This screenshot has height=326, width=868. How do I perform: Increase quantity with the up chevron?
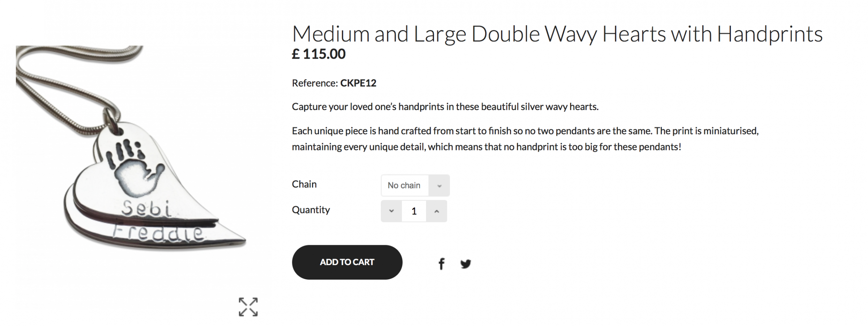[437, 211]
